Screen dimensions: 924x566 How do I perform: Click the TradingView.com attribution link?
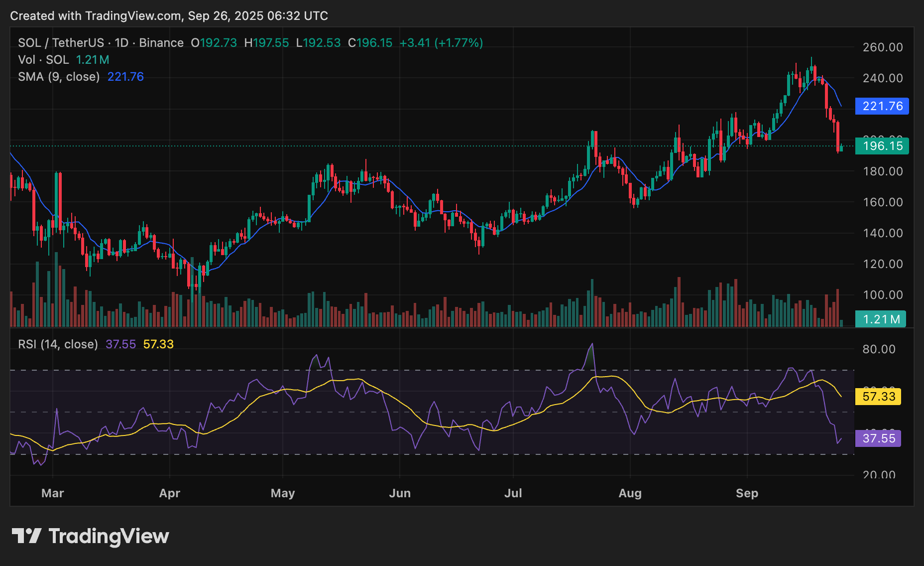click(132, 15)
